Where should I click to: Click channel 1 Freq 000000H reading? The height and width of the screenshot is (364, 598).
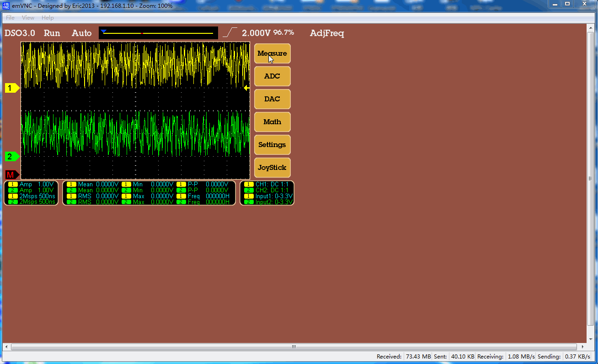pos(203,196)
